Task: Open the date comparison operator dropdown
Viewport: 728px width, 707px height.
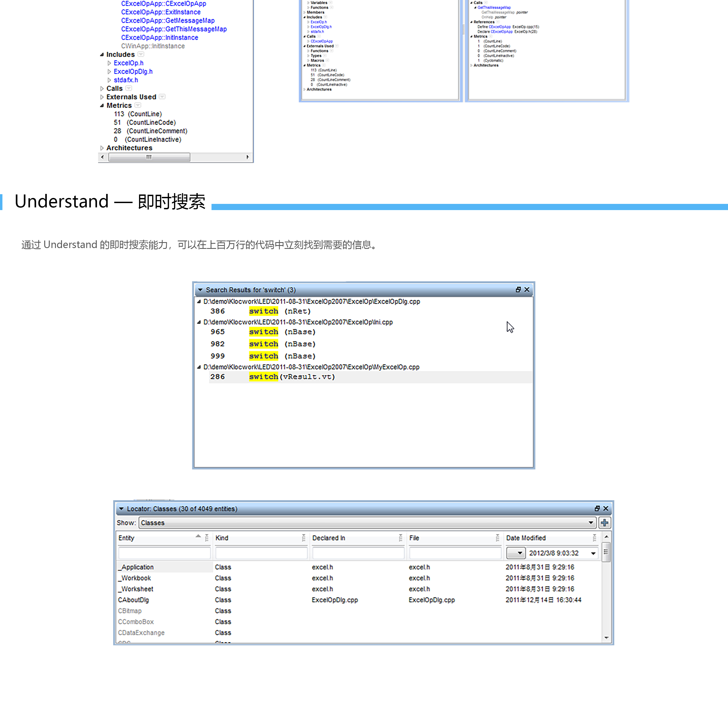Action: point(516,553)
